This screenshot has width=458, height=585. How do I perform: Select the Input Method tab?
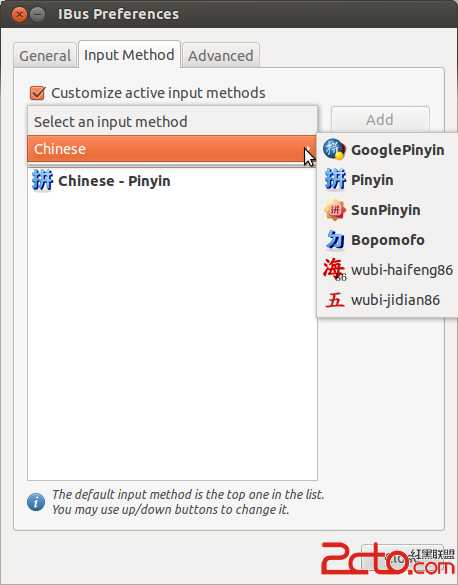point(129,55)
